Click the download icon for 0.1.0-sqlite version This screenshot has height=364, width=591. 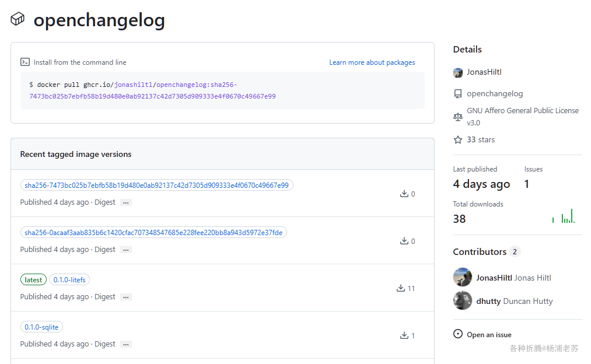[x=404, y=335]
